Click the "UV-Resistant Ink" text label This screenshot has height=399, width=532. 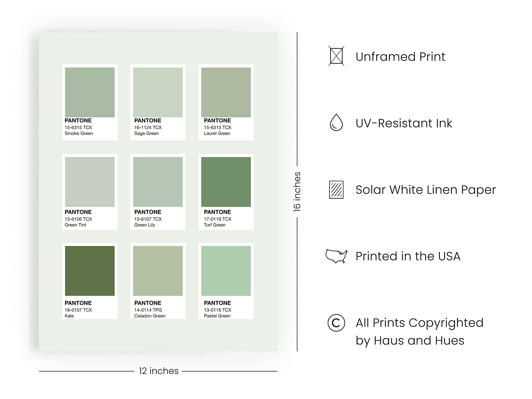click(404, 123)
